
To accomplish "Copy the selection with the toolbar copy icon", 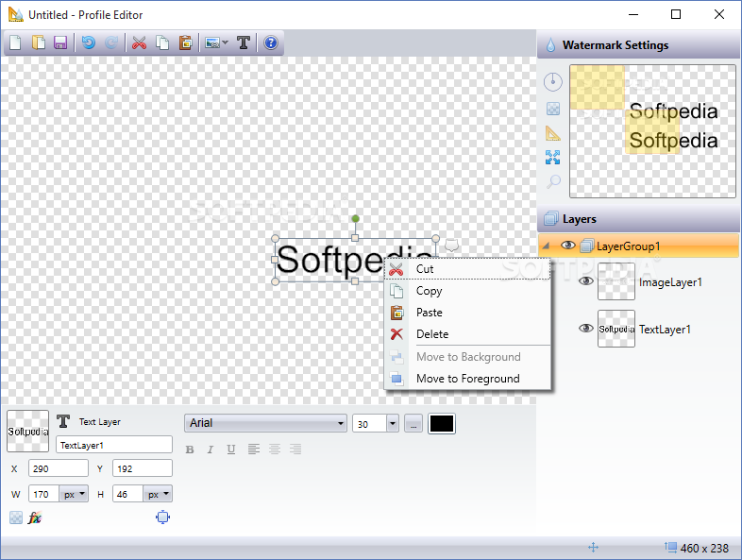I will [162, 43].
